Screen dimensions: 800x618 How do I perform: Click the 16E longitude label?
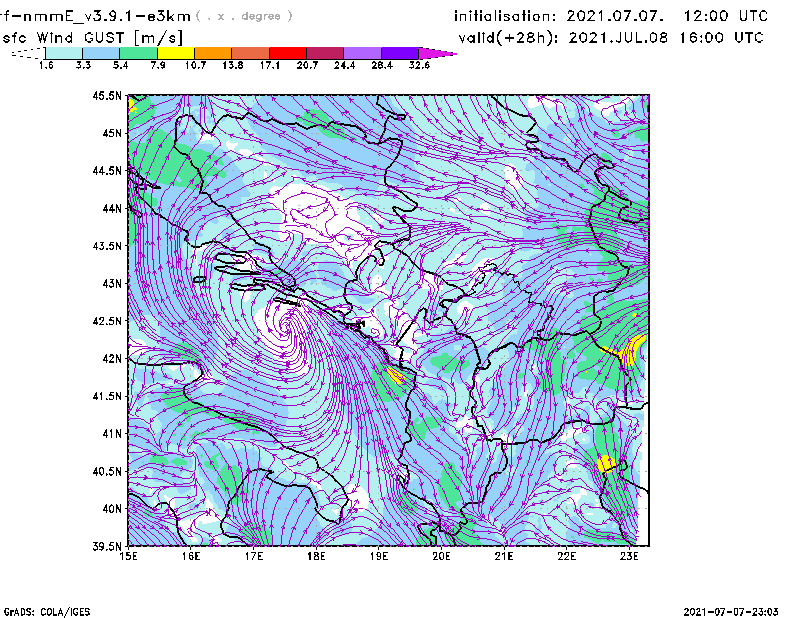pos(191,556)
